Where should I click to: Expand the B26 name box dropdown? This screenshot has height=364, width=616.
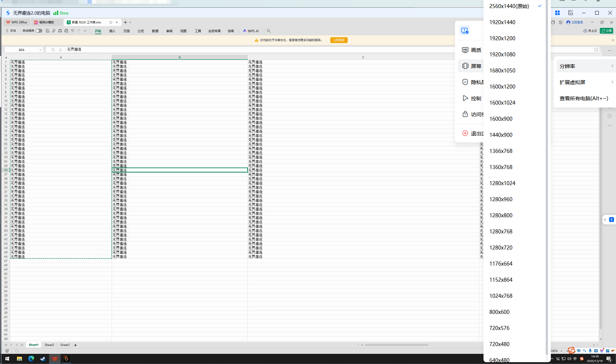40,50
